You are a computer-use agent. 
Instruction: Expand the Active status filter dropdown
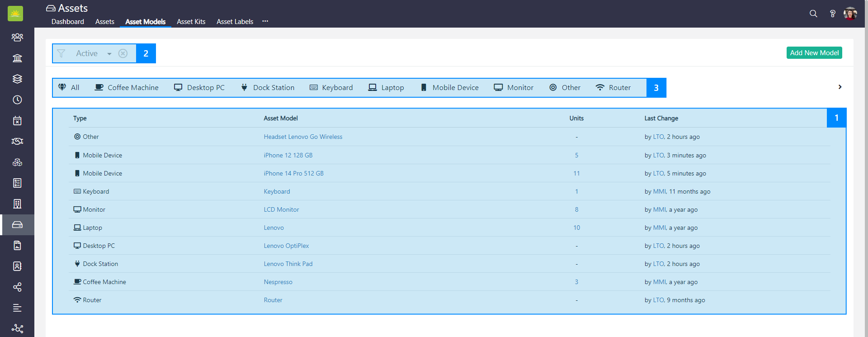point(109,54)
